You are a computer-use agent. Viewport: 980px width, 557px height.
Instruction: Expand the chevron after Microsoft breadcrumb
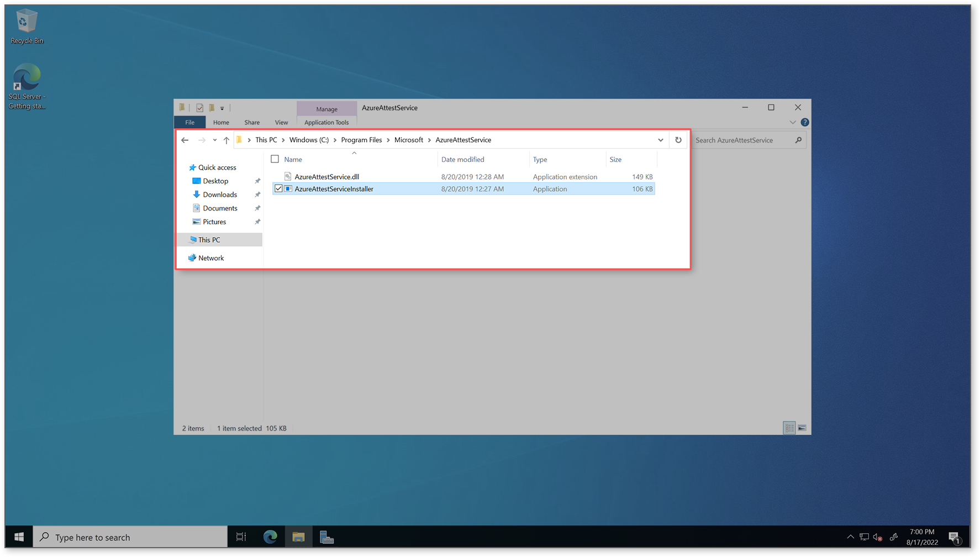429,140
